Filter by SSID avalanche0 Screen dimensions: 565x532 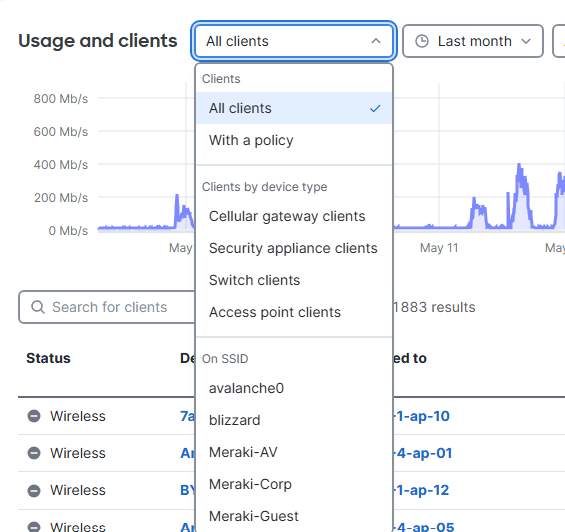294,388
